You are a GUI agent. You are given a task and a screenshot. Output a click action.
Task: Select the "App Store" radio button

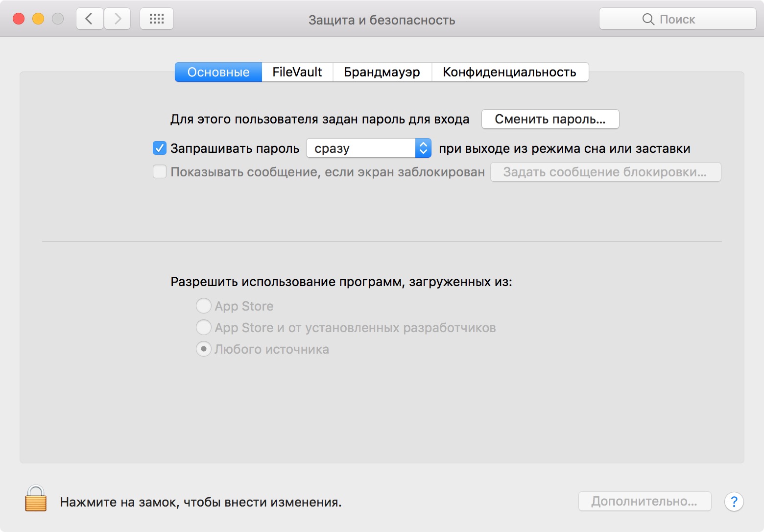204,306
